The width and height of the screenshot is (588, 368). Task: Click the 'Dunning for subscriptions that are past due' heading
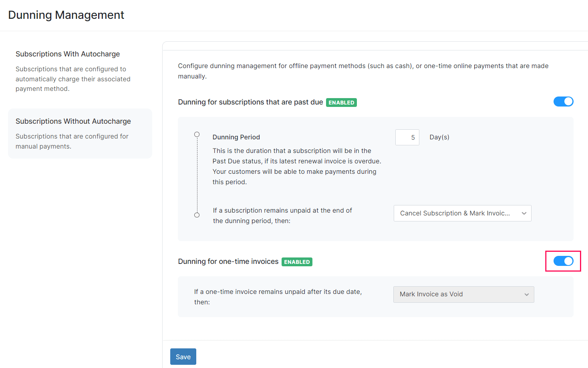point(250,102)
